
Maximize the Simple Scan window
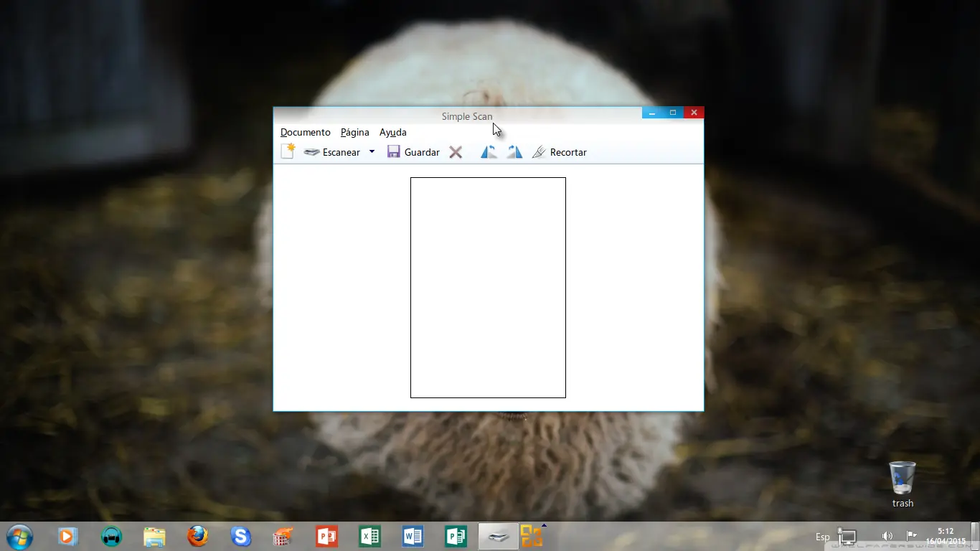point(673,113)
